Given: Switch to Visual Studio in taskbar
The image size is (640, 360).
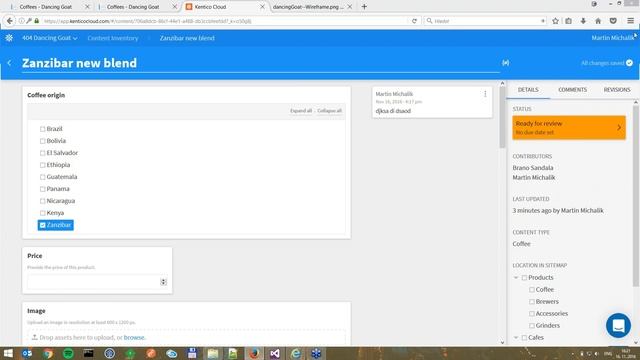Looking at the screenshot, I should click(275, 353).
